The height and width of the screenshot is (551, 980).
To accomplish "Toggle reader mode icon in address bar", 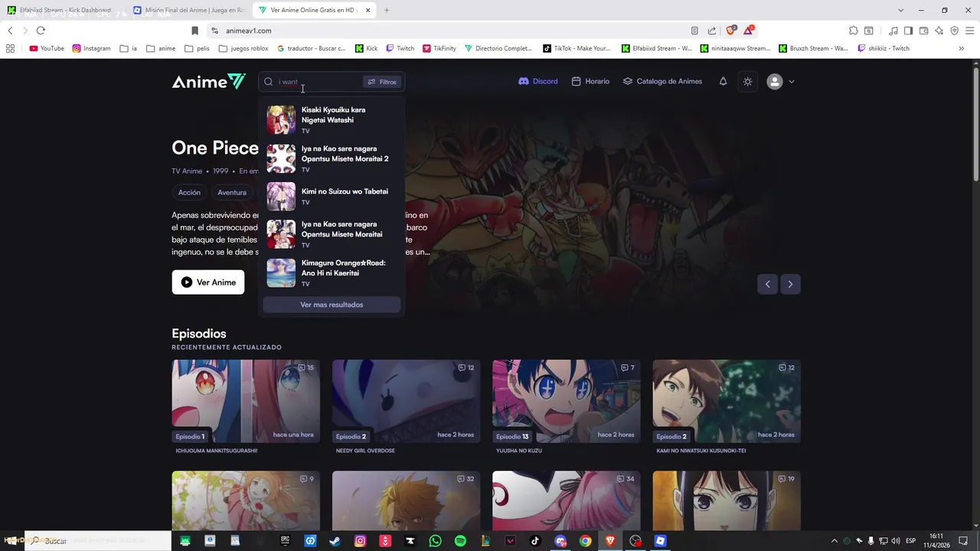I will pyautogui.click(x=694, y=31).
